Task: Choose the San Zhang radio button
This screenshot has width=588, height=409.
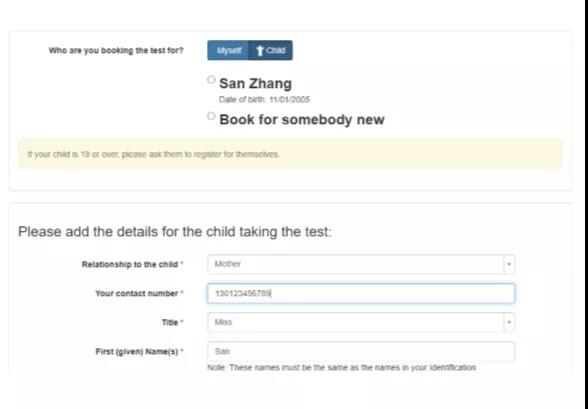Action: pos(212,79)
